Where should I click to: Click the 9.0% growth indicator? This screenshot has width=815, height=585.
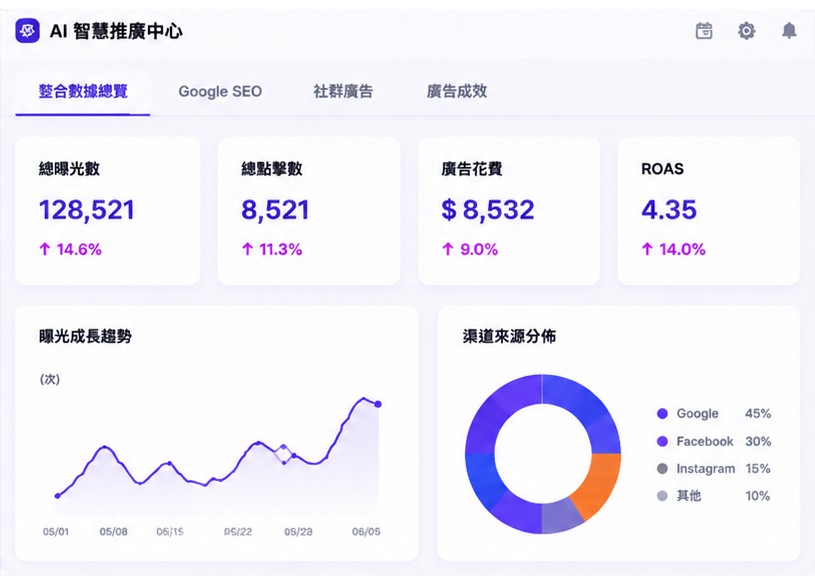click(x=470, y=250)
